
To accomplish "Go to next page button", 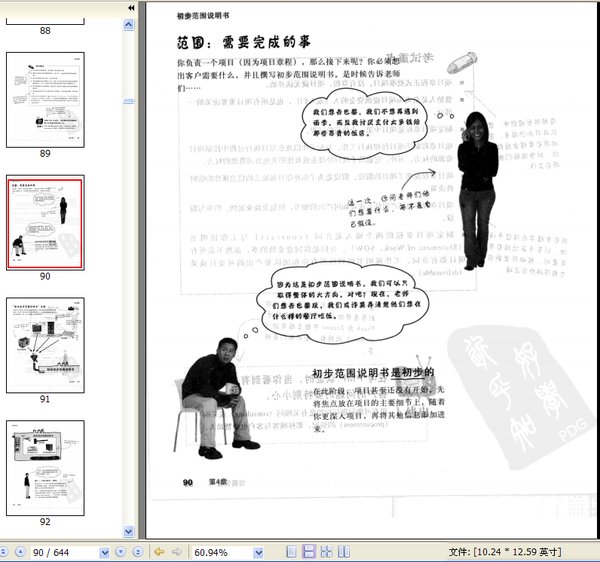I will tap(121, 552).
